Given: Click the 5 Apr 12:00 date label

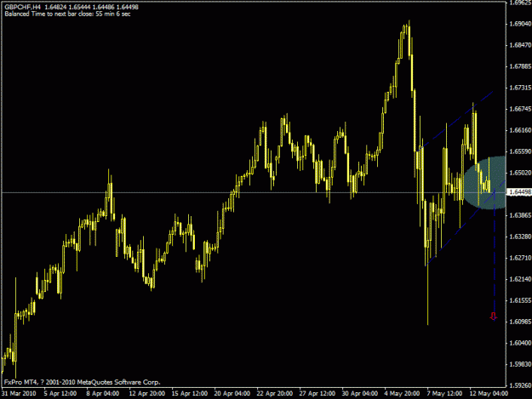Looking at the screenshot, I should (x=60, y=394).
